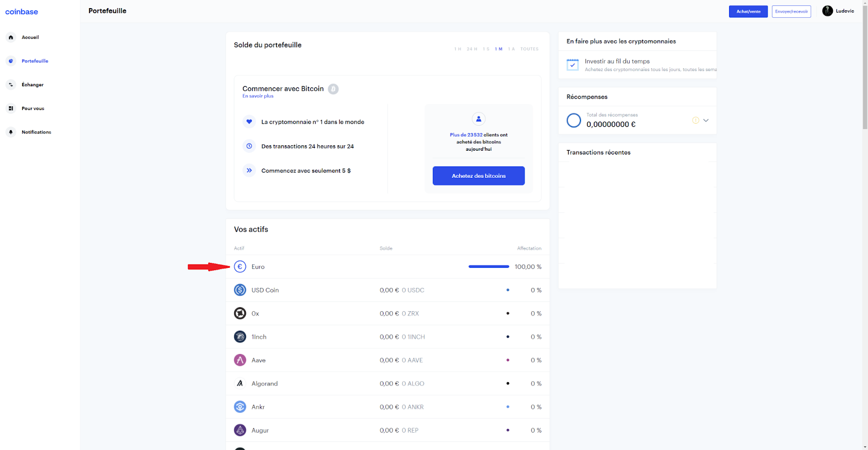Open the En savoir plus link
Image resolution: width=868 pixels, height=450 pixels.
[x=258, y=96]
